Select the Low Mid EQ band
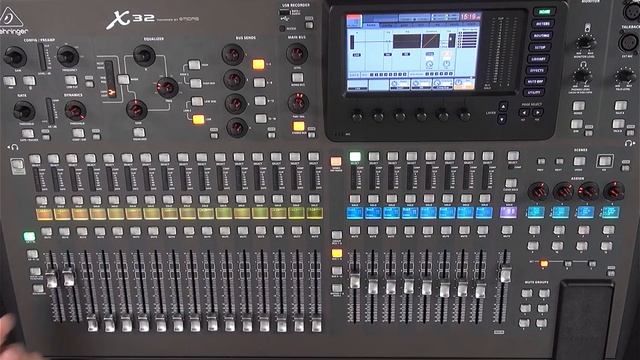The width and height of the screenshot is (640, 360). click(197, 101)
